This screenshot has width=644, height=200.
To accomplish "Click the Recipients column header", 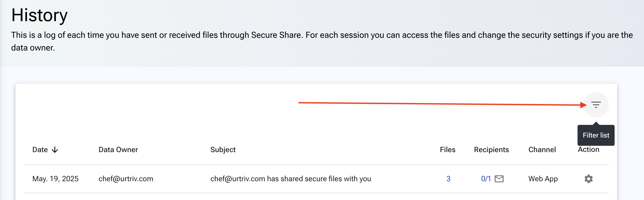I will pyautogui.click(x=491, y=150).
